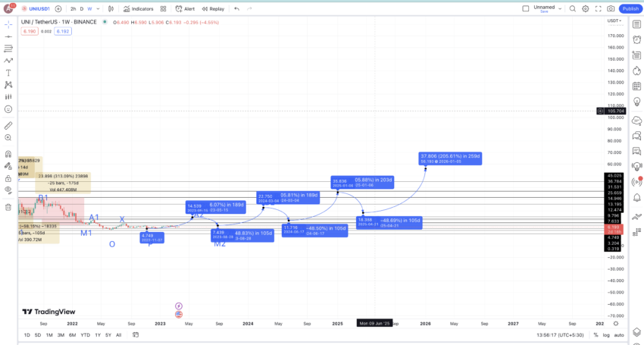This screenshot has width=644, height=345.
Task: Toggle log scale mode
Action: [x=606, y=335]
